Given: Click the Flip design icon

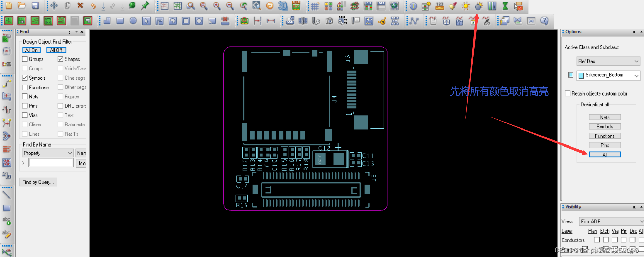Looking at the screenshot, I should point(296,6).
